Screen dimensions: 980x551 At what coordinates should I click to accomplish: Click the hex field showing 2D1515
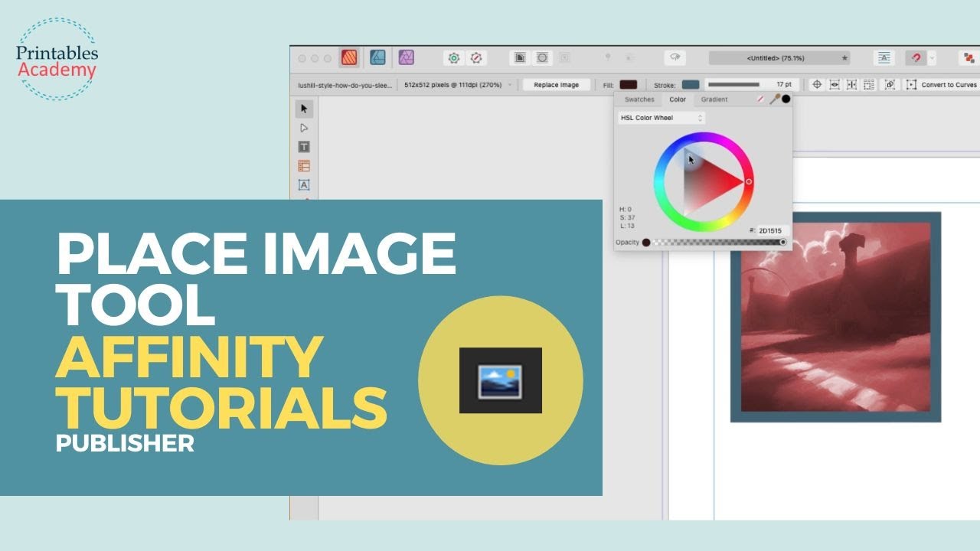[773, 230]
